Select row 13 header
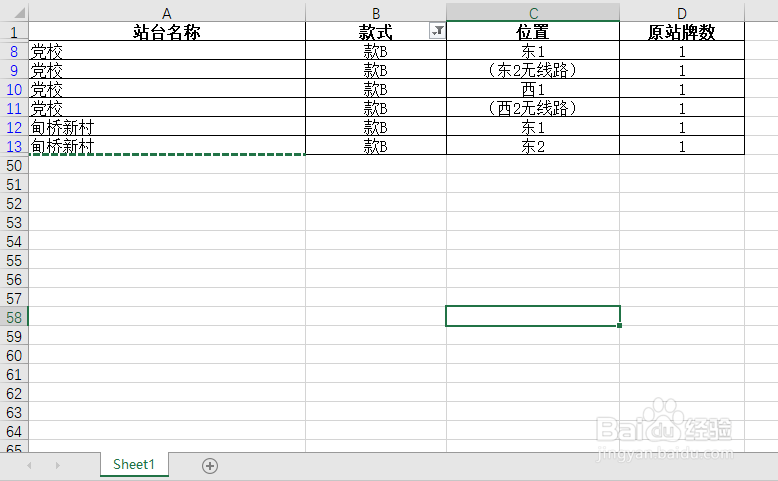 (x=14, y=146)
